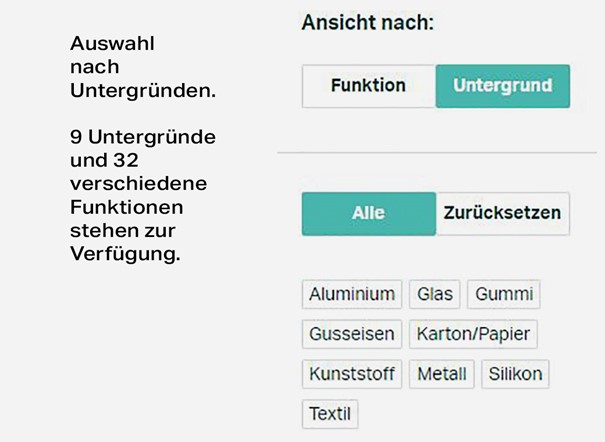This screenshot has width=605, height=442.
Task: Choose the Textil substrate tag
Action: pyautogui.click(x=330, y=414)
